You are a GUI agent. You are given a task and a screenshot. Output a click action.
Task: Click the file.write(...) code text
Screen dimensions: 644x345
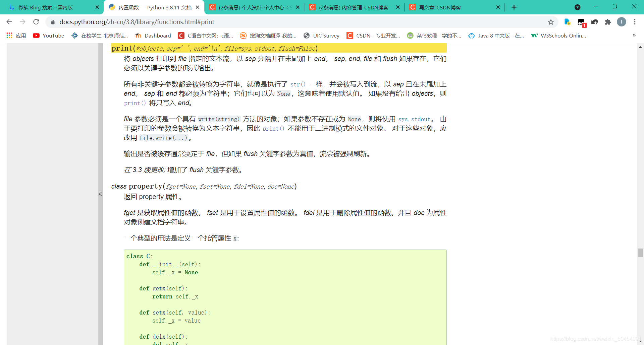pos(163,138)
